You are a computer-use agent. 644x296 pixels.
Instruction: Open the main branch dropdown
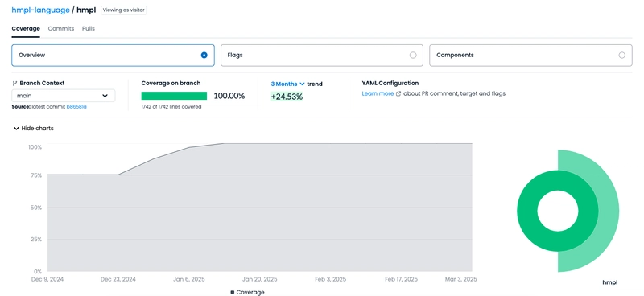(64, 96)
